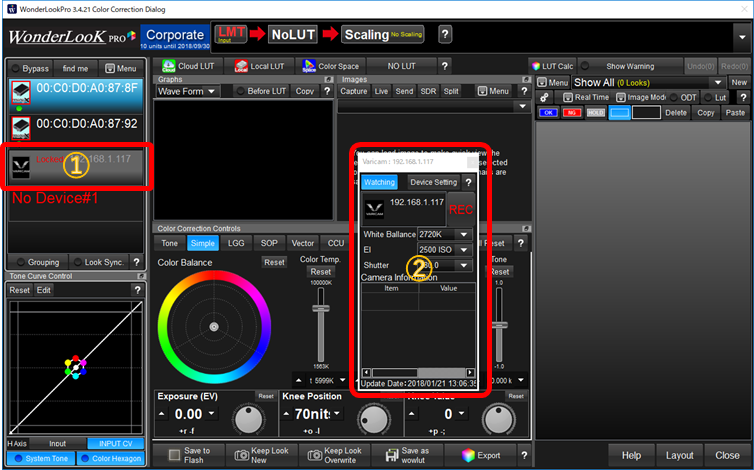Click the NG red label tag
Image resolution: width=754 pixels, height=470 pixels.
[572, 113]
